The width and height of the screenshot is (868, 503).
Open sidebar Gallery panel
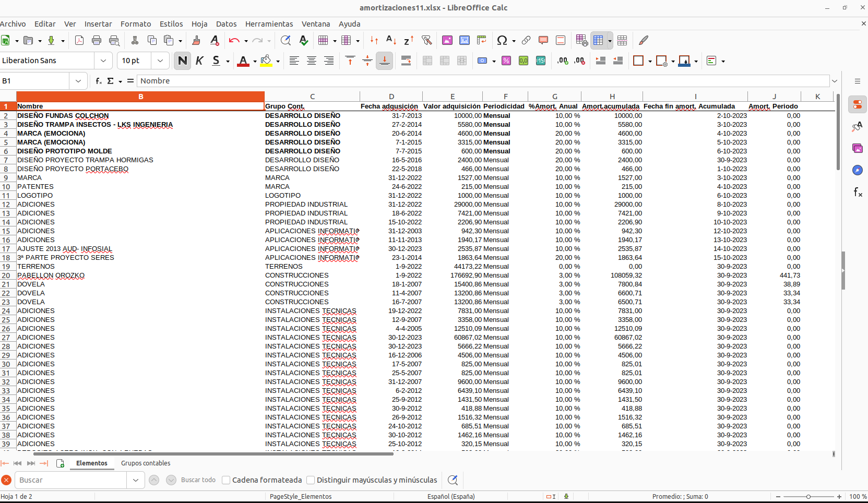858,148
